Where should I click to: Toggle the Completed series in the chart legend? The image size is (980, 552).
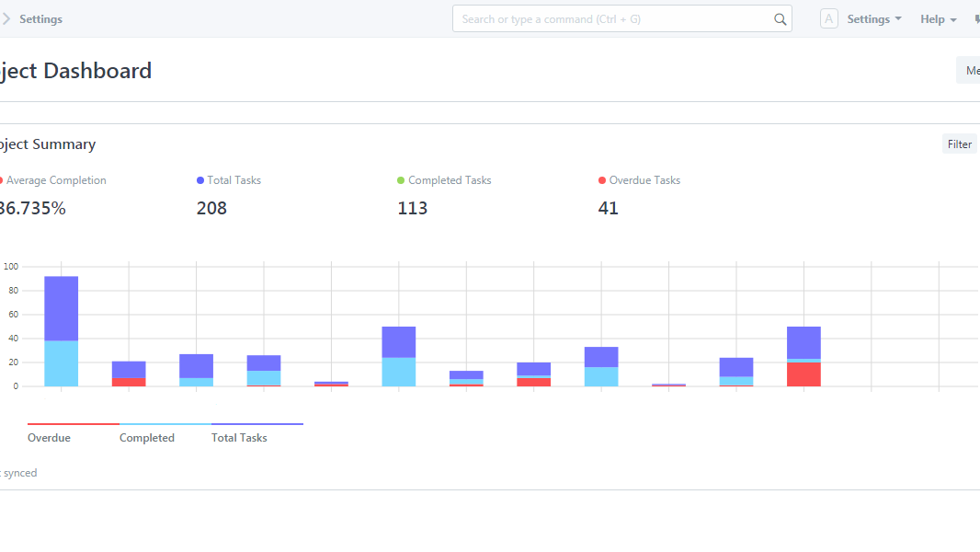pos(147,438)
